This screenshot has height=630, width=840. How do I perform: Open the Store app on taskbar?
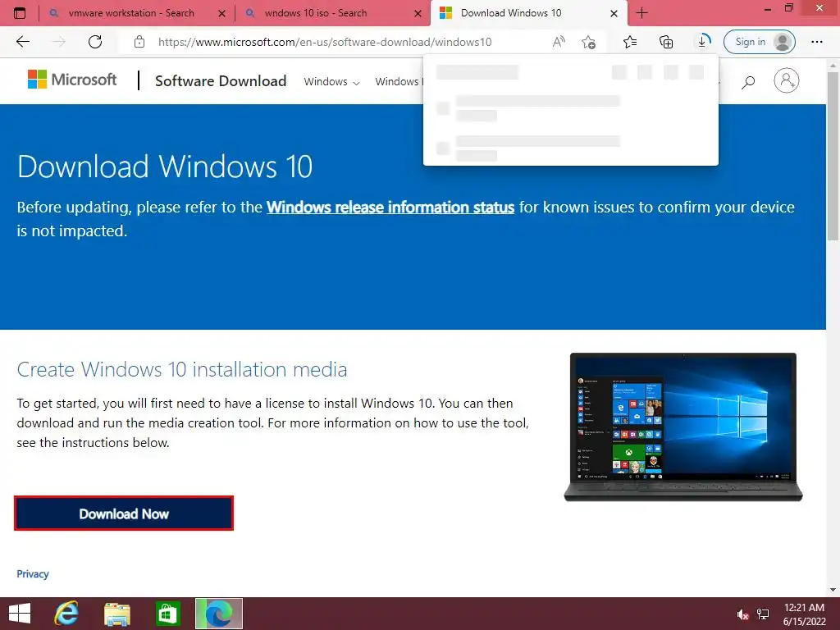(167, 614)
